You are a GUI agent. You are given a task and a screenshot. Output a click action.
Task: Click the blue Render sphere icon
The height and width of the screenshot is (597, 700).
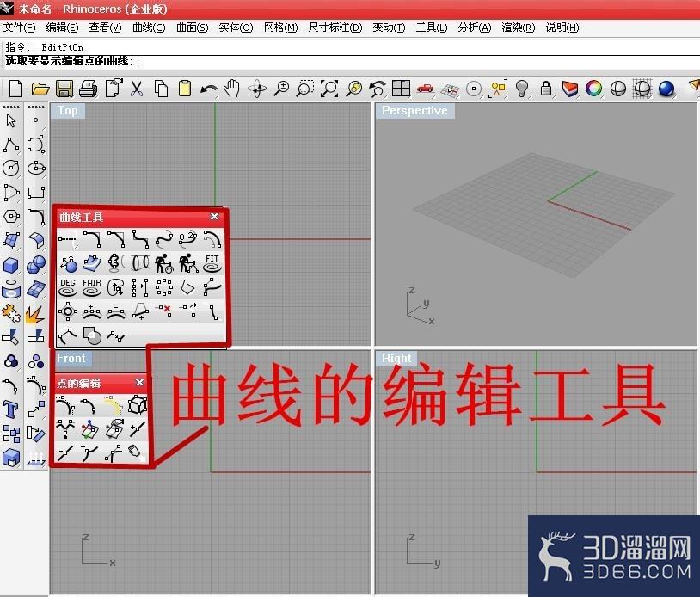coord(666,89)
